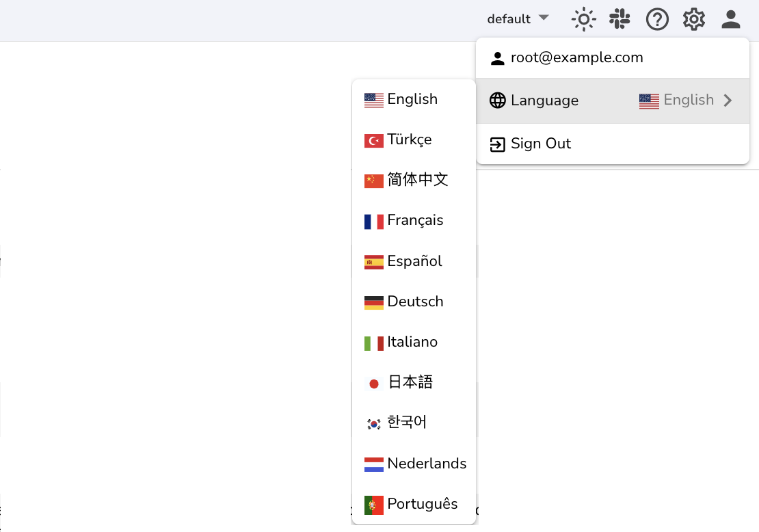
Task: Click the US flag next to English
Action: coord(373,99)
